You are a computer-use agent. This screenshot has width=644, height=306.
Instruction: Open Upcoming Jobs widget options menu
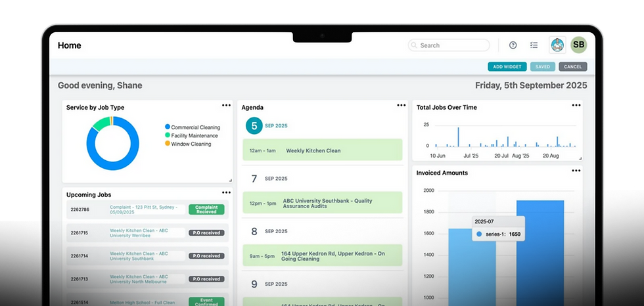point(226,192)
